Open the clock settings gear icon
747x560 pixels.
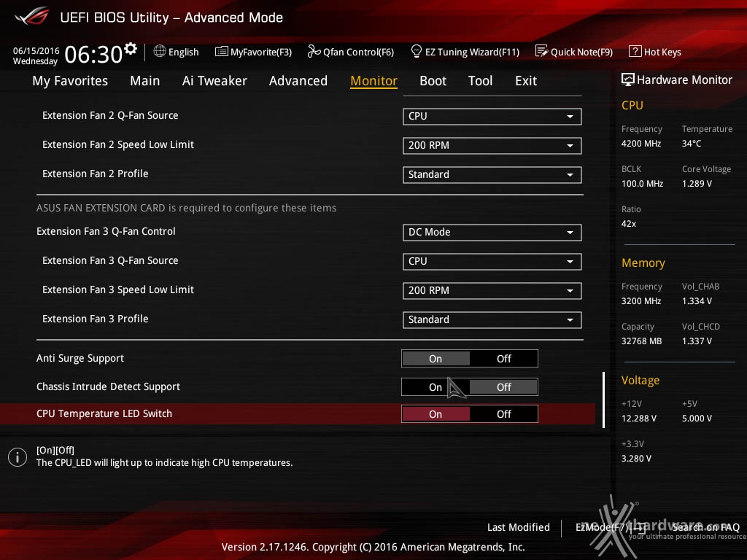point(131,48)
